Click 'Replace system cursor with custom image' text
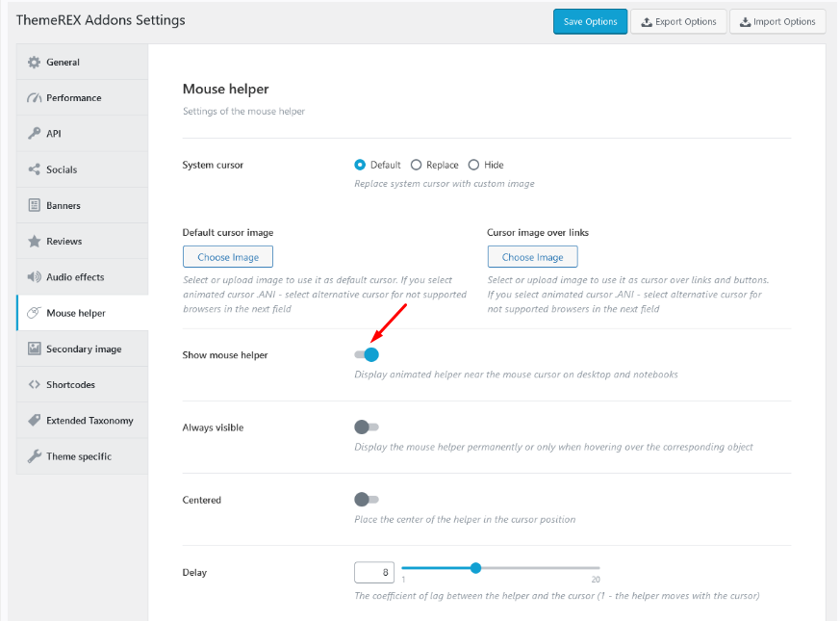Viewport: 840px width, 621px height. 445,183
